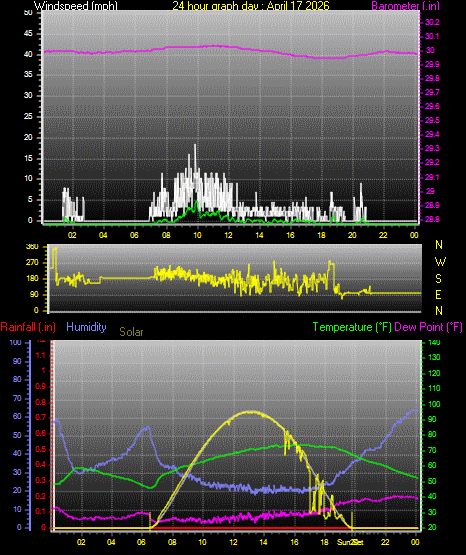Click the 30.2 barometer scale value

click(x=432, y=22)
